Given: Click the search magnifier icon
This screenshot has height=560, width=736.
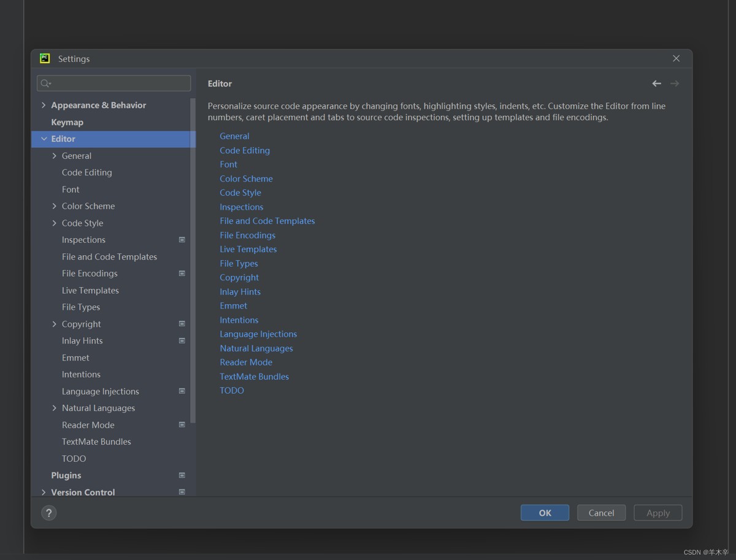Looking at the screenshot, I should [45, 83].
